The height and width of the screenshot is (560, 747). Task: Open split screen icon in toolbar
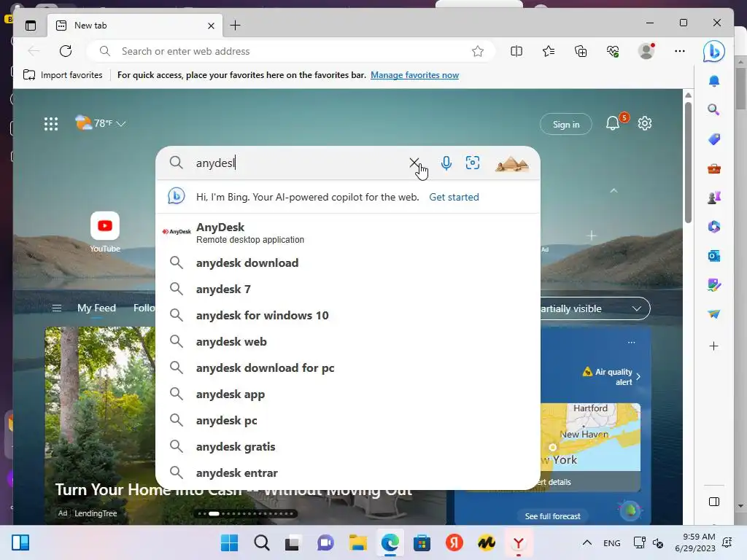516,51
